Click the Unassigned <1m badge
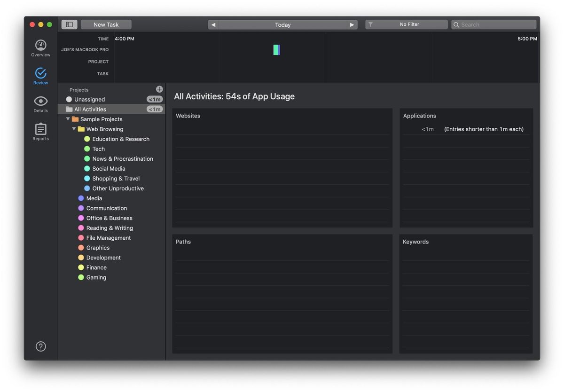This screenshot has height=392, width=564. [155, 99]
